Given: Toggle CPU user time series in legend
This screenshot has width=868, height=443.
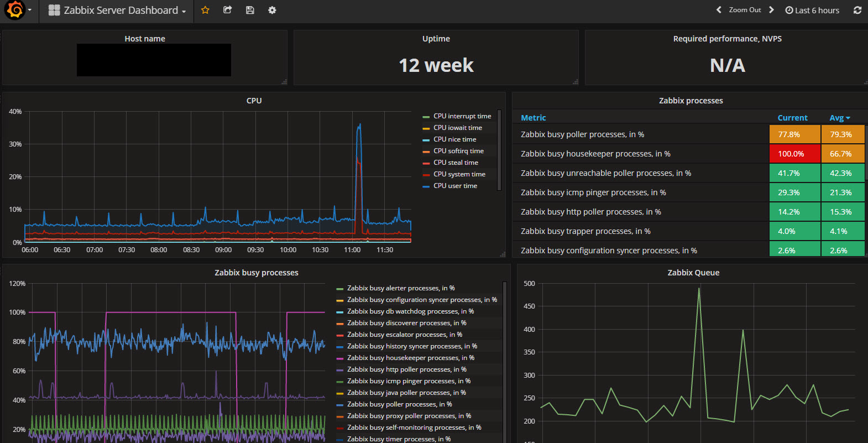Looking at the screenshot, I should [x=455, y=186].
